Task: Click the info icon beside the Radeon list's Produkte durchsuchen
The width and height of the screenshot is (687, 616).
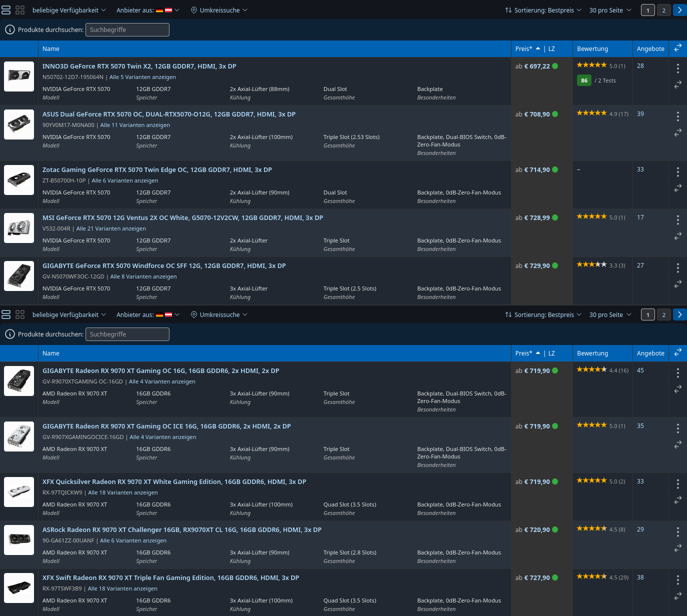Action: [x=10, y=334]
